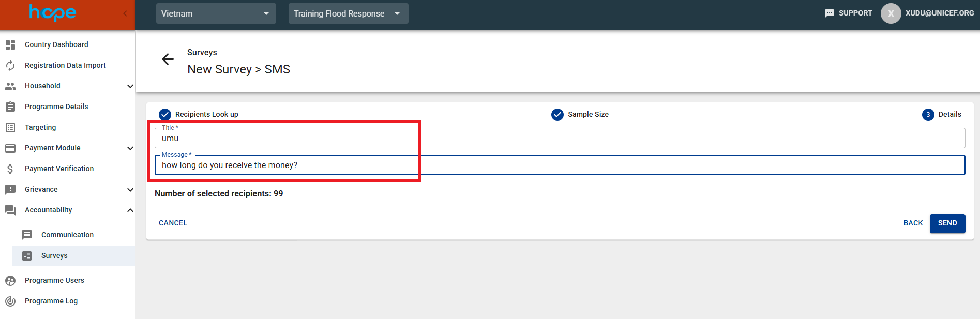This screenshot has width=980, height=319.
Task: Click the CANCEL button
Action: click(173, 223)
